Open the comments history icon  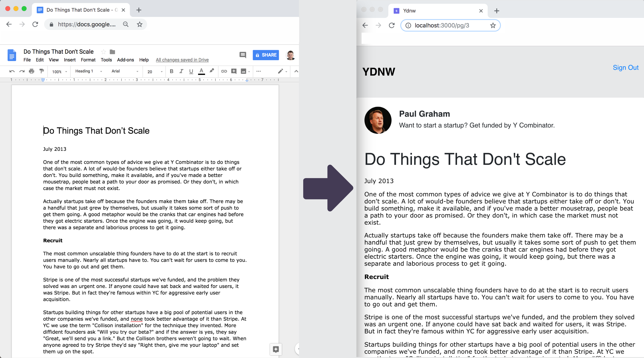click(x=242, y=55)
